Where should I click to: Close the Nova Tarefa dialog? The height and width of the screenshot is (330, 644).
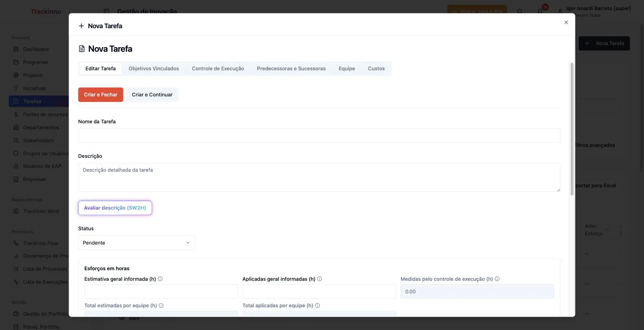click(x=566, y=22)
